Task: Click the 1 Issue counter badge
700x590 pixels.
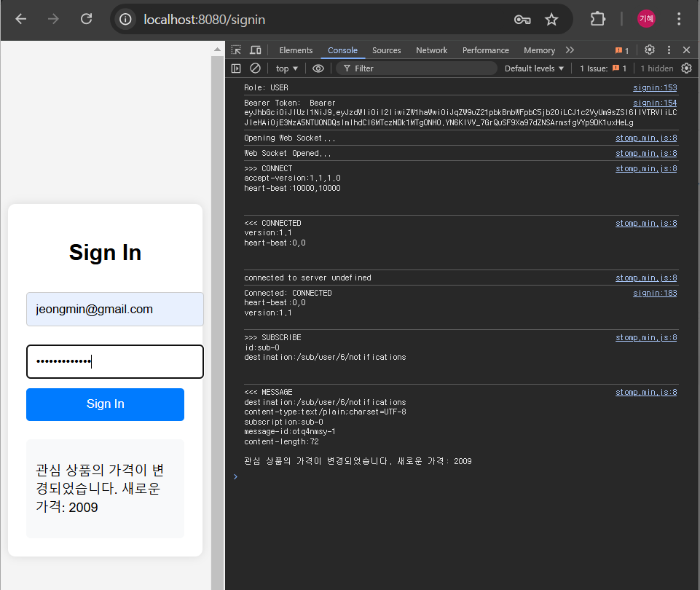Action: (x=603, y=68)
